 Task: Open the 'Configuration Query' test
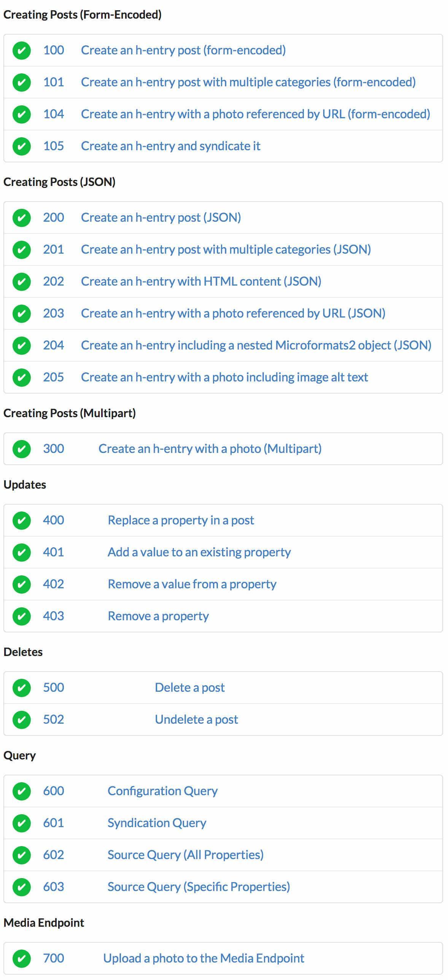click(x=163, y=791)
